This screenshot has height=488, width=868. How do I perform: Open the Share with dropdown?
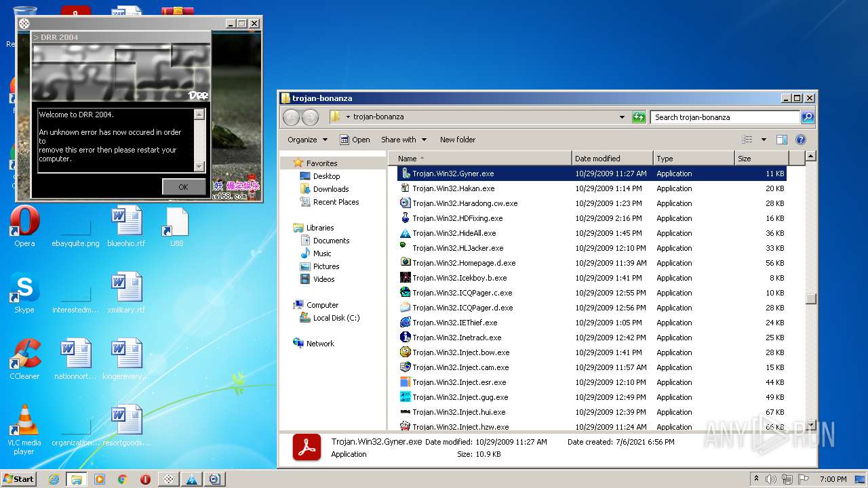click(x=403, y=140)
